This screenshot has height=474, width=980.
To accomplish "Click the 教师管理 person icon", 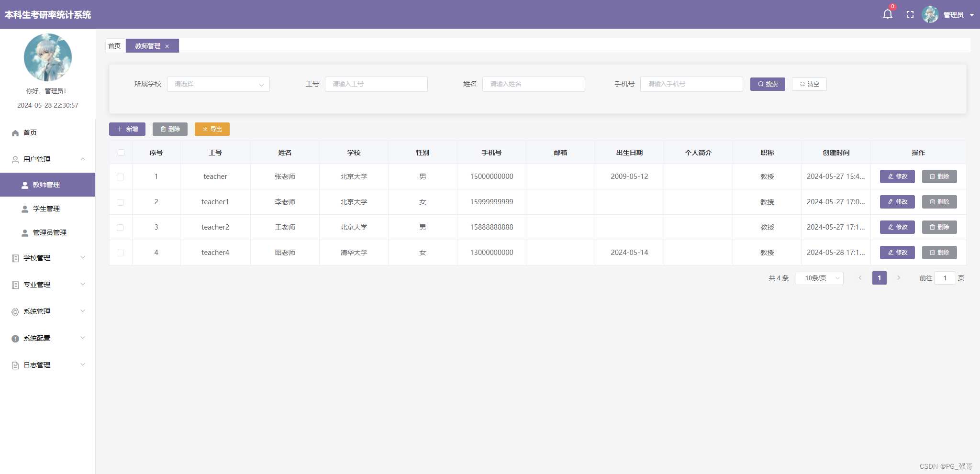I will 25,185.
